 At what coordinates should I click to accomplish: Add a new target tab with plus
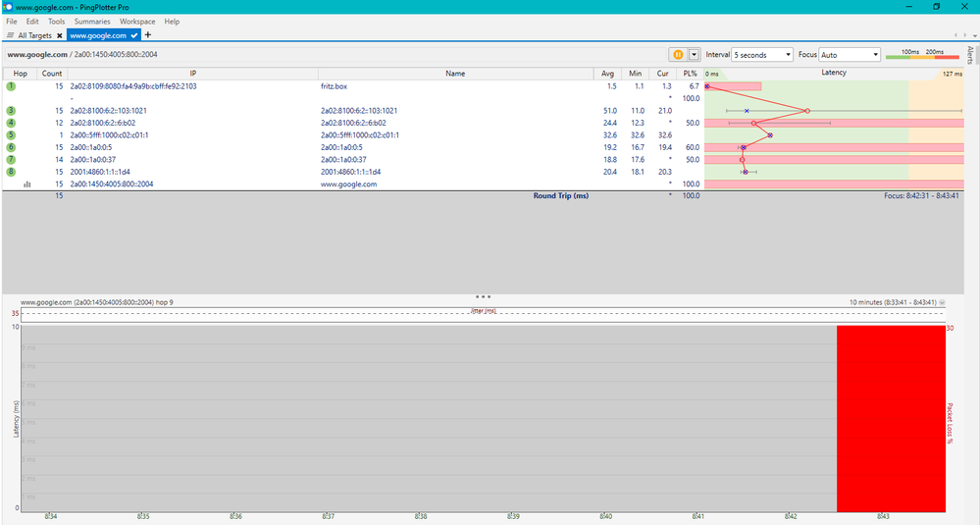click(148, 35)
